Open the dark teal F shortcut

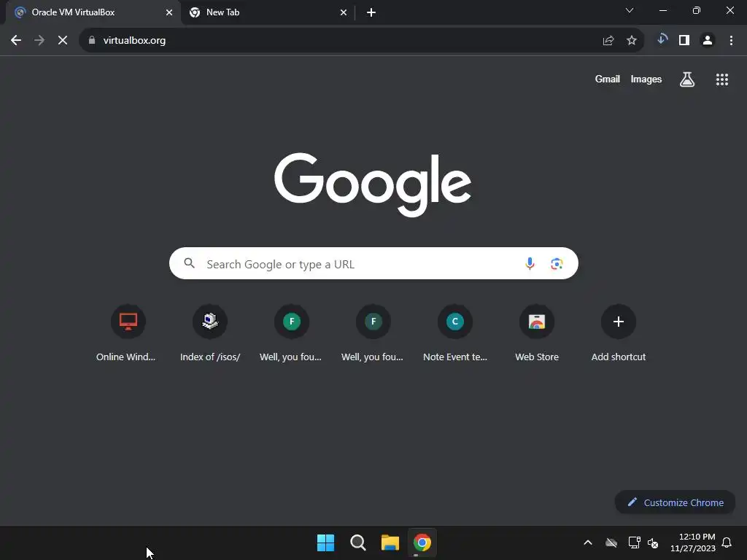[373, 332]
